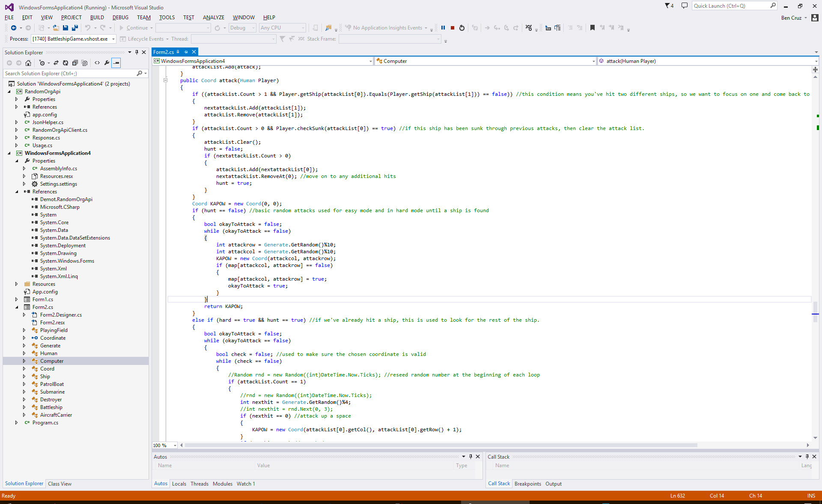Click the notifications flag icon
822x504 pixels.
coord(669,6)
